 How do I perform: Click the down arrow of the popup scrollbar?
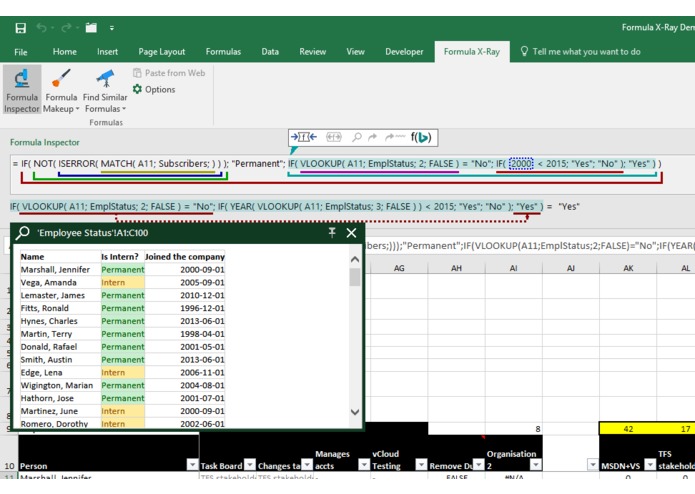click(x=355, y=412)
